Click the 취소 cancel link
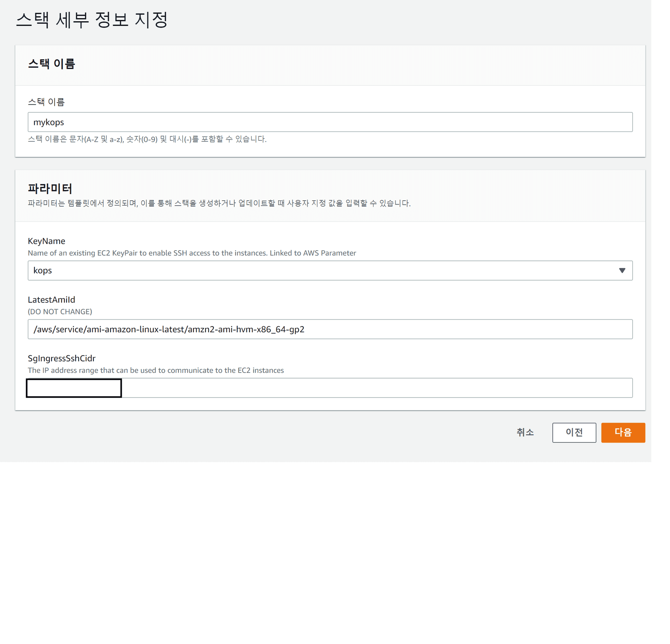The width and height of the screenshot is (670, 644). 525,432
